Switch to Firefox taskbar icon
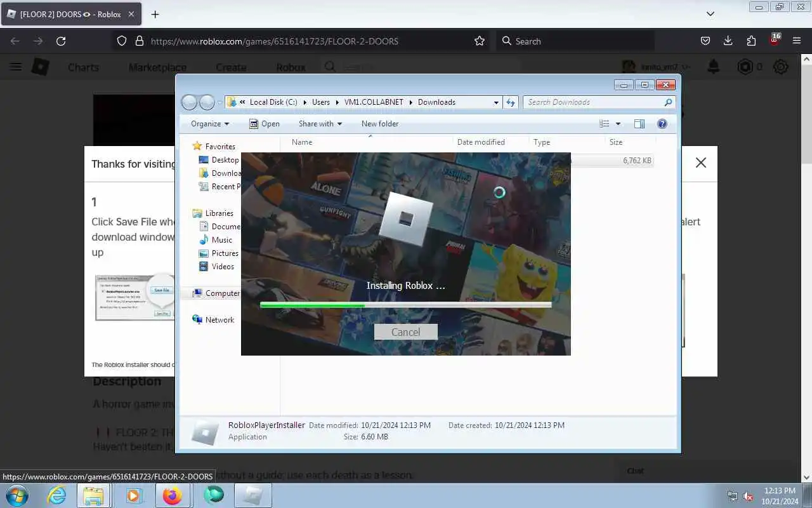This screenshot has width=812, height=508. (x=172, y=495)
